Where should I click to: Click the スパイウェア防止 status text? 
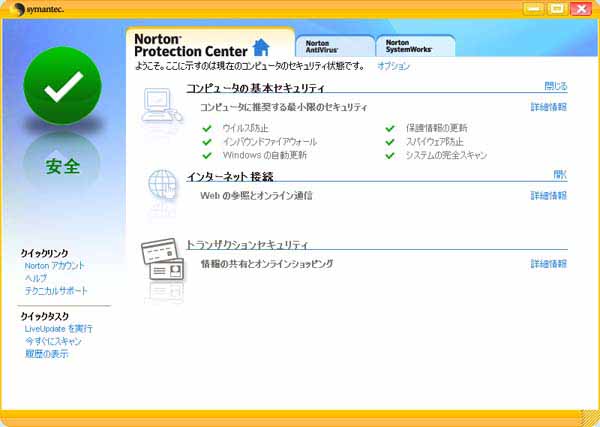coord(435,142)
